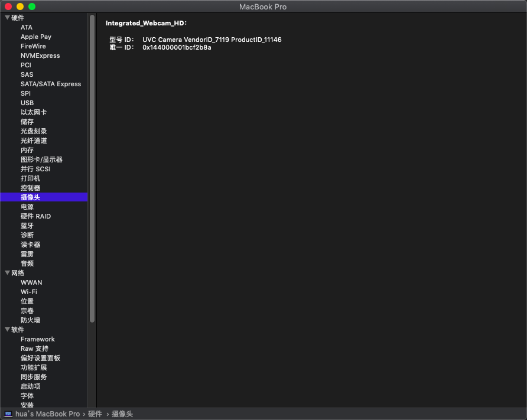
Task: Open 偏好设置面板 preference panes
Action: pyautogui.click(x=40, y=358)
